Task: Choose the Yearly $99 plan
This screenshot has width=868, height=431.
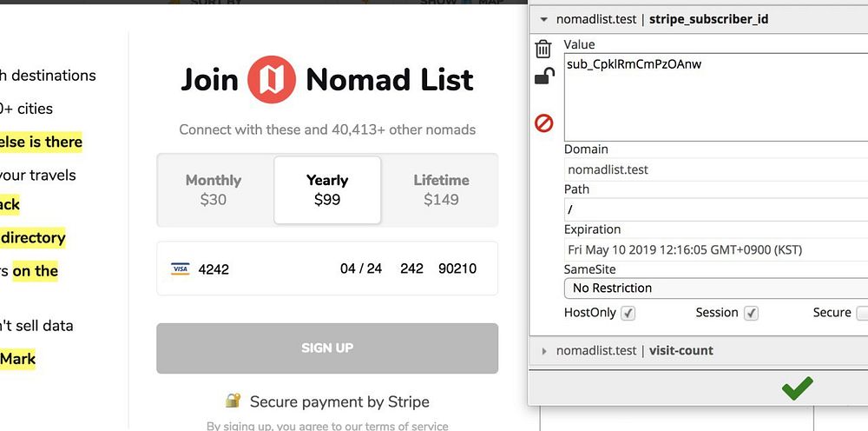Action: coord(327,190)
